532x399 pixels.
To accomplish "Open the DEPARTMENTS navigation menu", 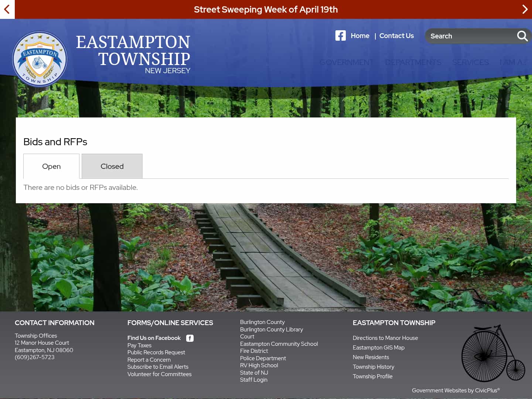I will [x=413, y=62].
